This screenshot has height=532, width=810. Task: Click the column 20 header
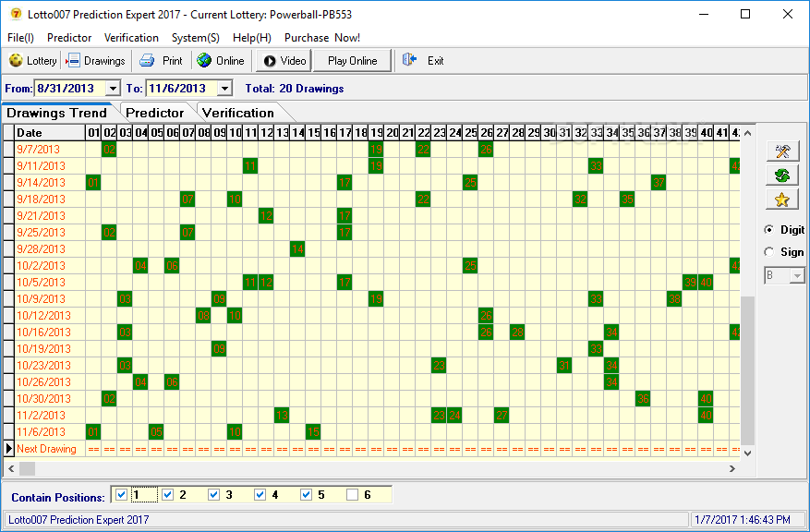[392, 132]
